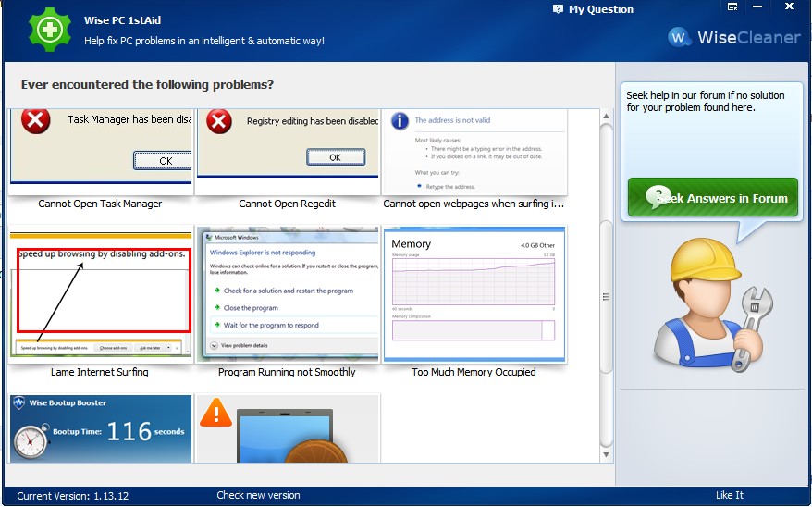812x507 pixels.
Task: Open the title bar menu icon beside minimize
Action: click(732, 6)
